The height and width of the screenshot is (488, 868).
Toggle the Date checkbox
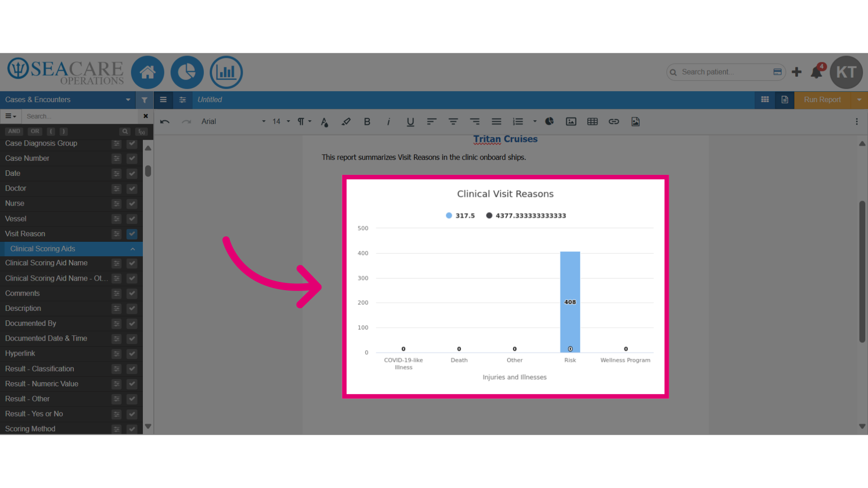(x=132, y=174)
